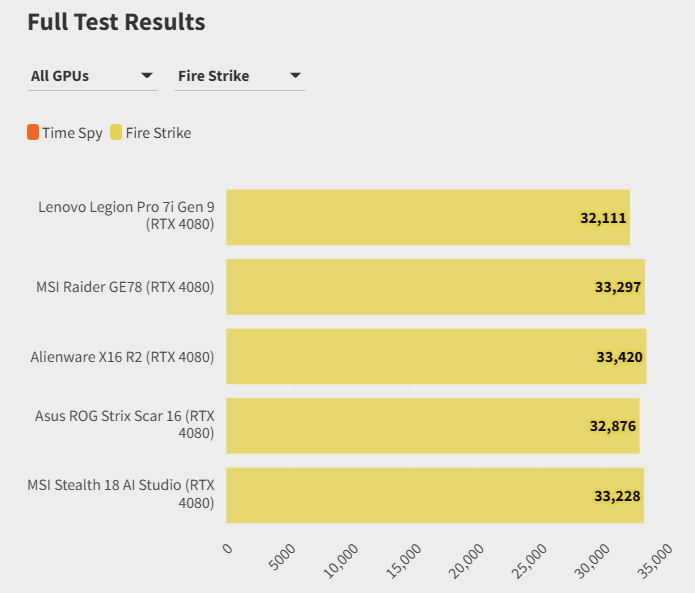Select the Alienware X16 R2 axis label
This screenshot has width=695, height=593.
[x=122, y=357]
